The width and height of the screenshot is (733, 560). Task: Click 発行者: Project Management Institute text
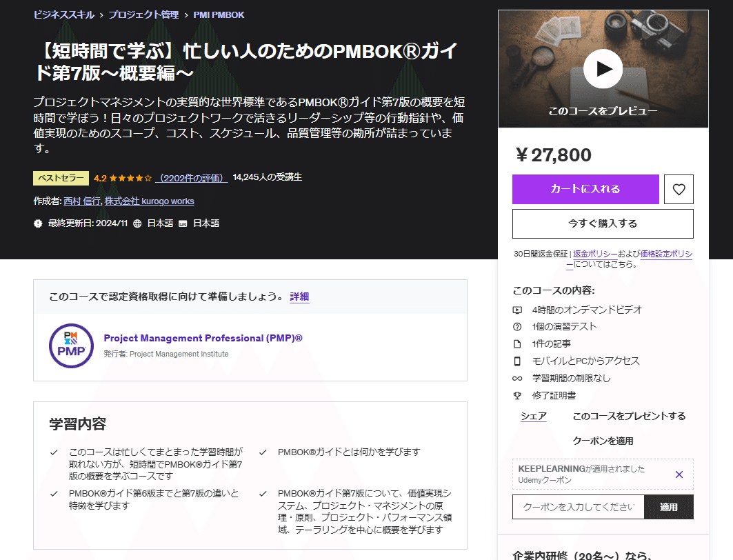(x=166, y=354)
